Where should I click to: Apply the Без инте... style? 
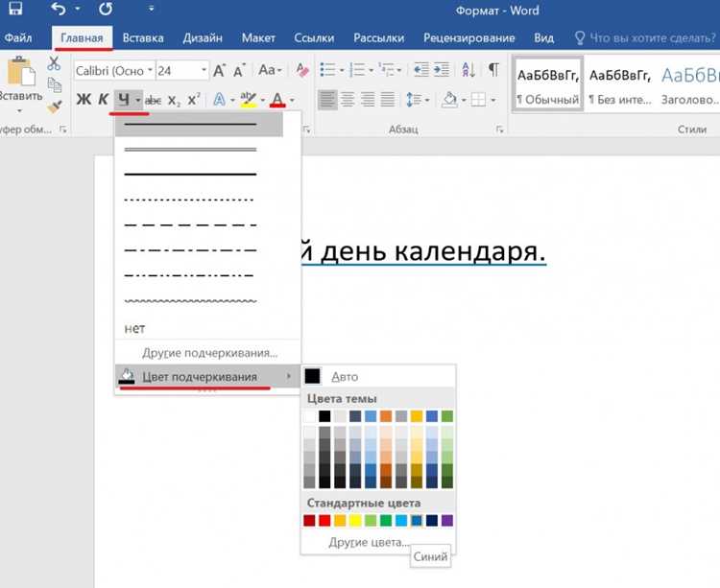pos(620,84)
